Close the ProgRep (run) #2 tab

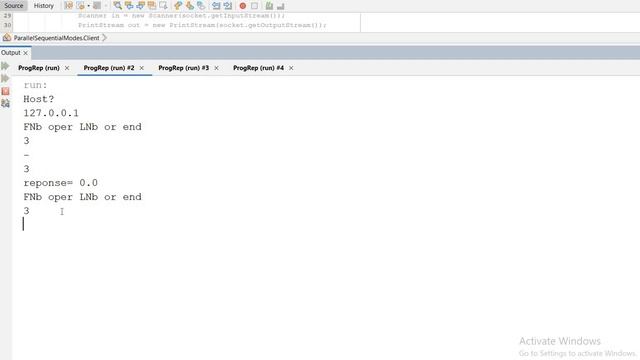pos(142,68)
